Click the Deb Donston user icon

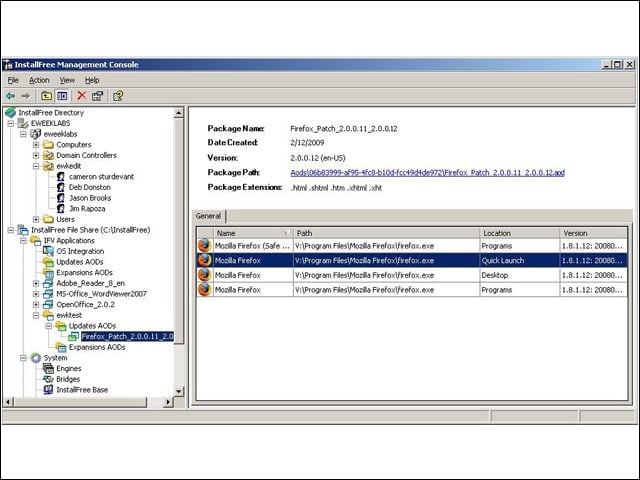point(61,187)
